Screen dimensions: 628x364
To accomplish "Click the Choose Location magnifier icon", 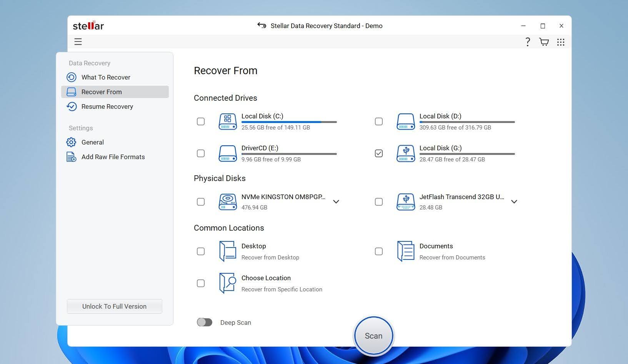I will pyautogui.click(x=228, y=283).
